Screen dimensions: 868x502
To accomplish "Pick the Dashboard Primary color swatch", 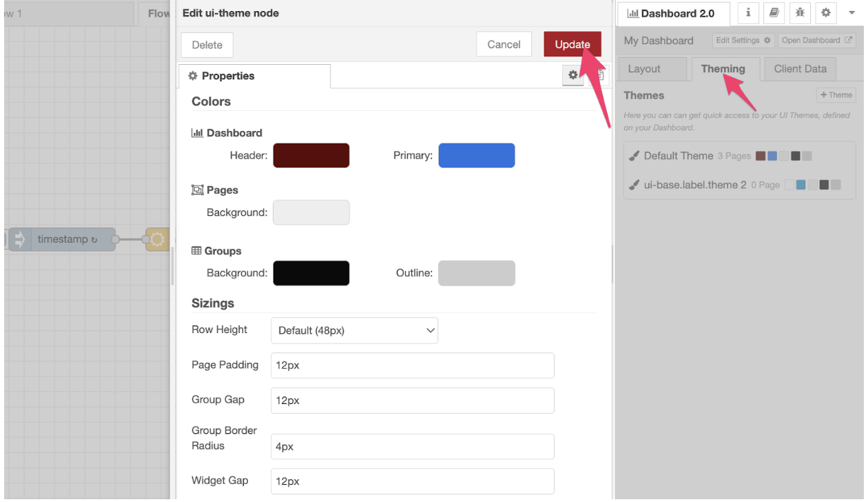I will [477, 155].
